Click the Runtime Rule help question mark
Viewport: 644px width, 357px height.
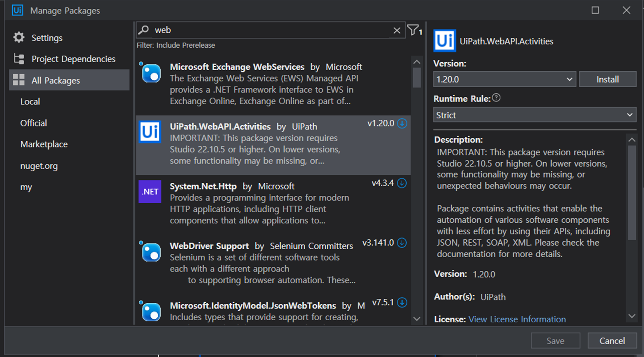(x=496, y=98)
